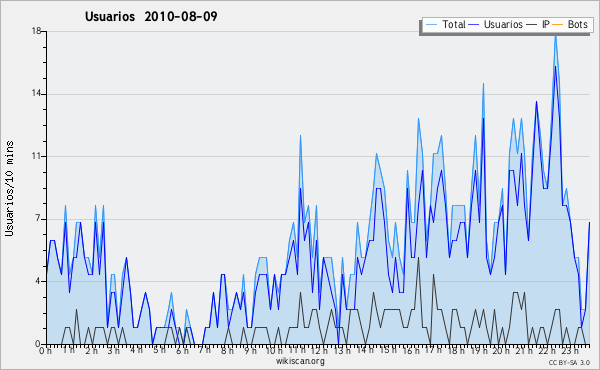Image resolution: width=600 pixels, height=370 pixels.
Task: Click the x-axis label 7 h
Action: click(x=204, y=350)
